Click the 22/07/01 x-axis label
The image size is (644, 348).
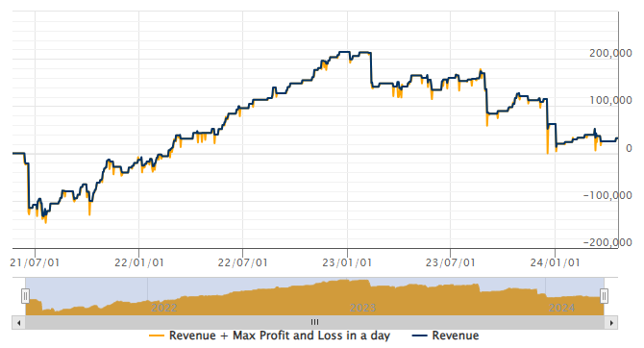[x=242, y=262]
